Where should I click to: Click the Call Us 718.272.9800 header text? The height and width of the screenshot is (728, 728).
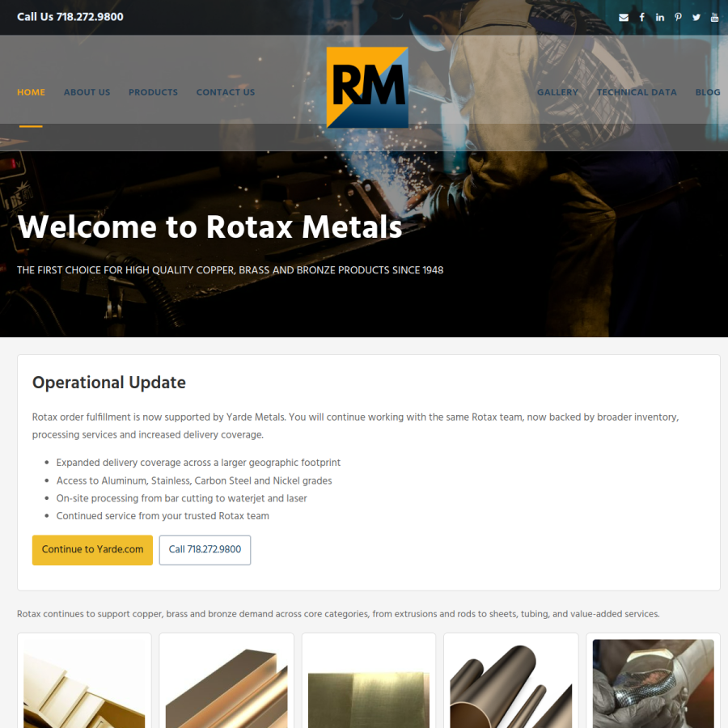[x=70, y=17]
